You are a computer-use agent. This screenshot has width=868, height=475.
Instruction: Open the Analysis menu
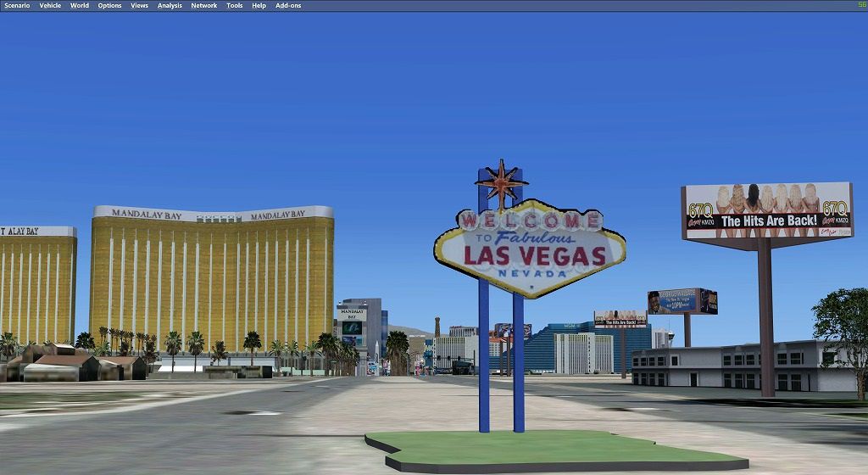(x=170, y=6)
